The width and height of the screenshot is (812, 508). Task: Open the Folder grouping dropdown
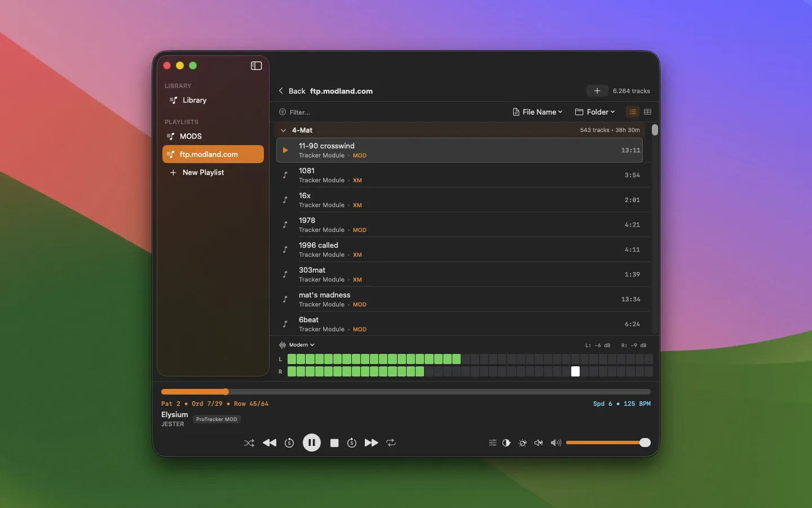[595, 112]
